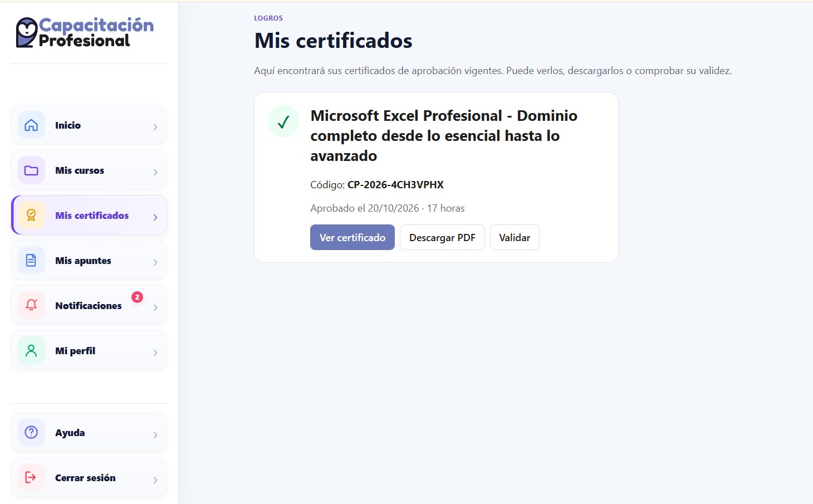Click the text Aprobado el 20/10/2026

(x=364, y=208)
